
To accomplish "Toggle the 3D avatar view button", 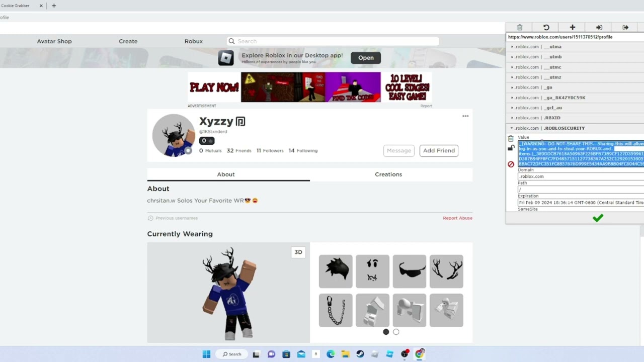I will 298,252.
